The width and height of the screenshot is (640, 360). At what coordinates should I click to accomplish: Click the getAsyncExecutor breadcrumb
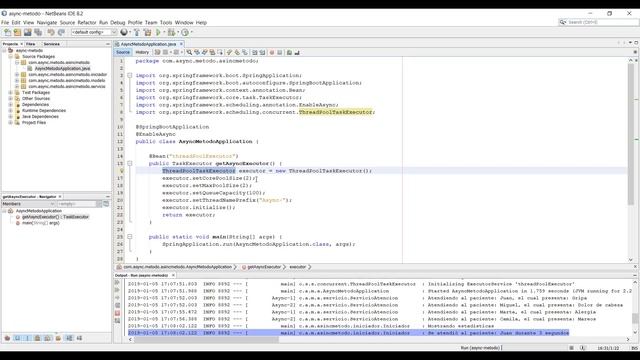point(264,267)
